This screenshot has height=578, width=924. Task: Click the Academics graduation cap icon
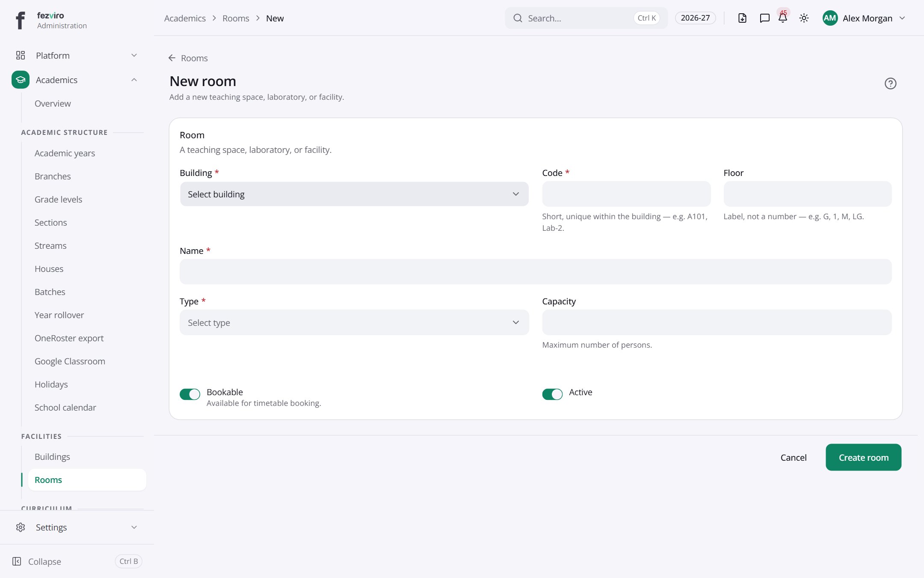click(x=21, y=80)
